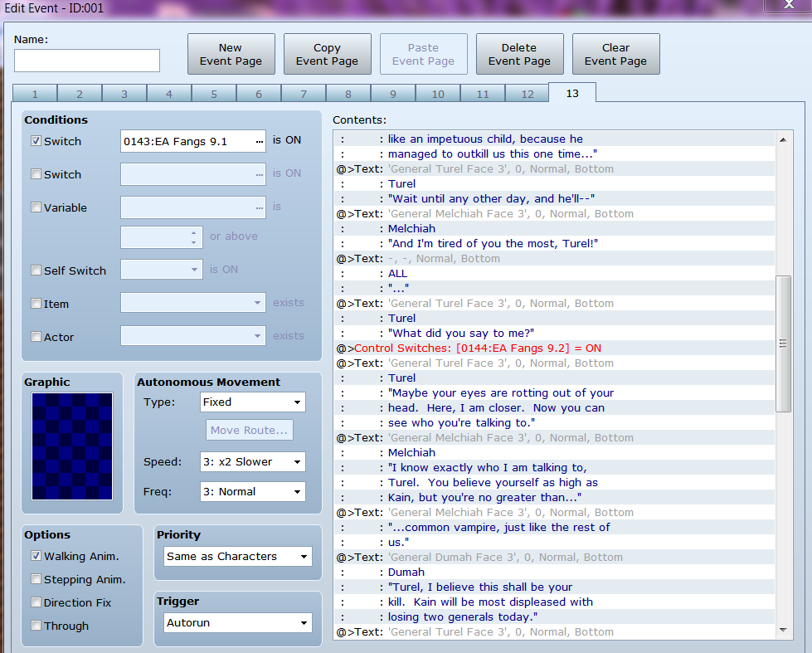
Task: Click the Clear Event Page button
Action: (615, 53)
